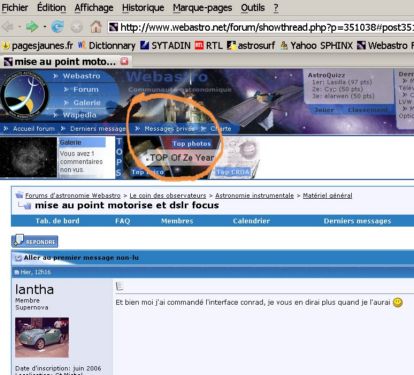Open Top CROA

click(x=233, y=172)
